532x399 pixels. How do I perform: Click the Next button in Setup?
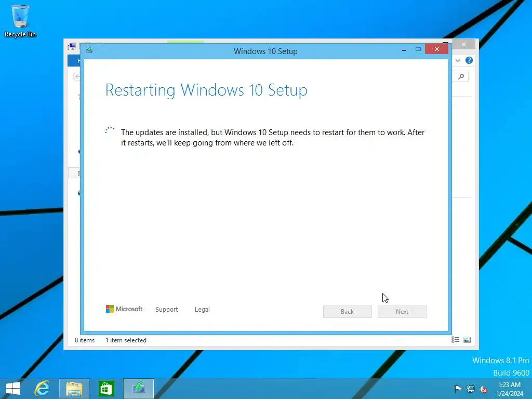[402, 312]
